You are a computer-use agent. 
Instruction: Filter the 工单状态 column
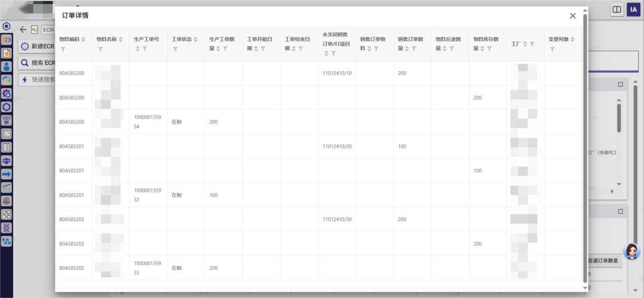pos(175,49)
